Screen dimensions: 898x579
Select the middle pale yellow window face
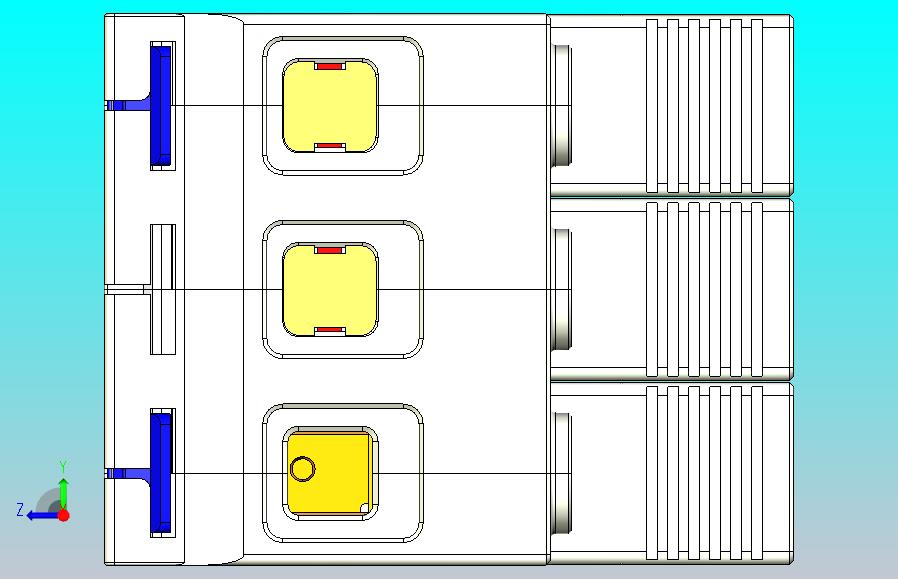tap(330, 290)
